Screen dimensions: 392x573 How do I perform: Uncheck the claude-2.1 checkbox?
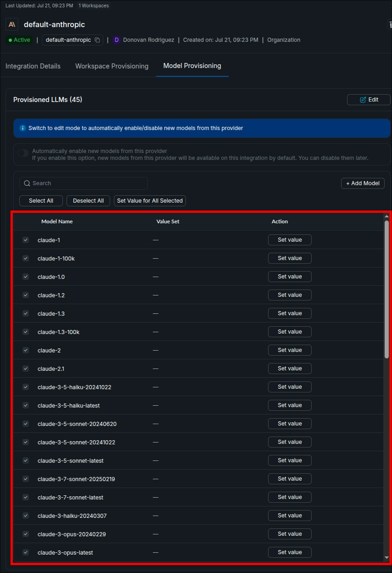[26, 369]
